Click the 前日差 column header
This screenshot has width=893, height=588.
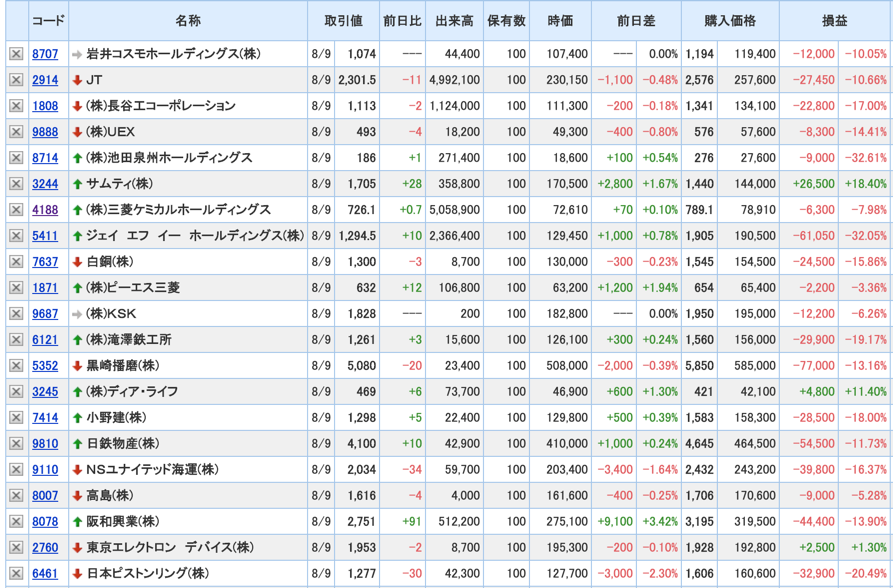pos(636,21)
